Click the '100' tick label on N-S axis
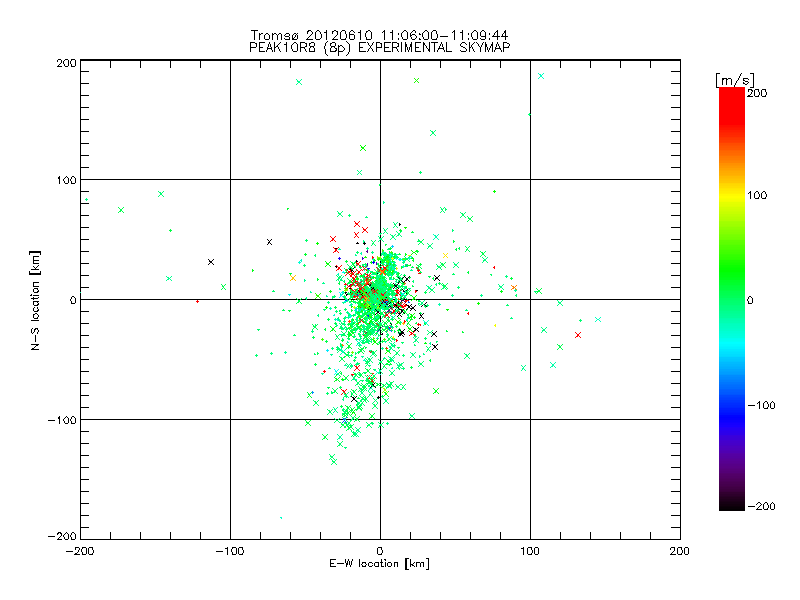The width and height of the screenshot is (800, 600). 66,180
